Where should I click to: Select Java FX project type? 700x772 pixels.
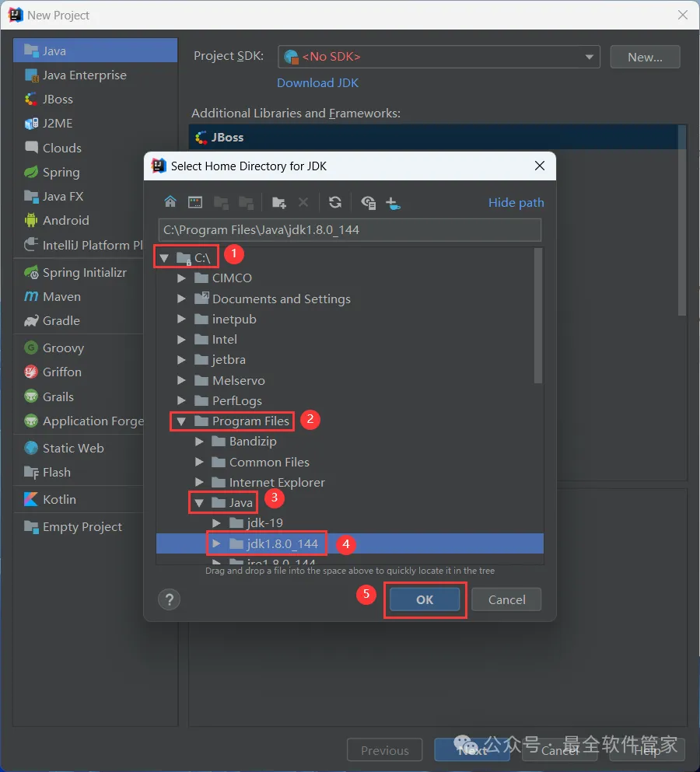79,197
